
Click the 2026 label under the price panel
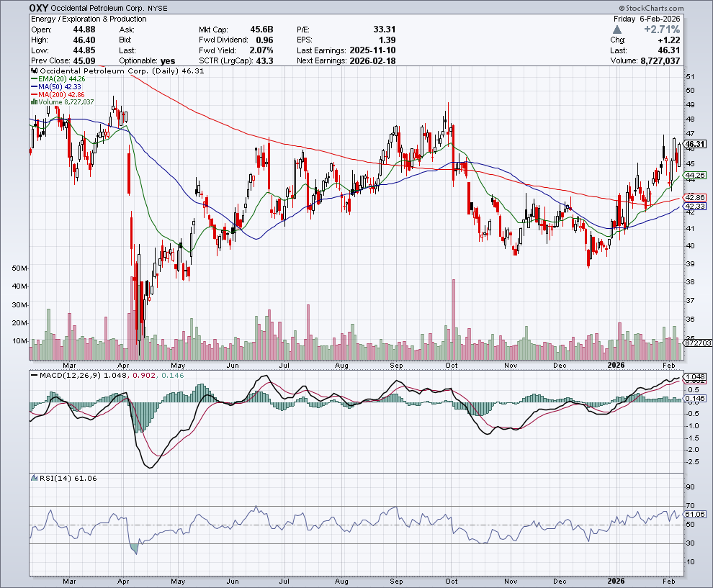pyautogui.click(x=616, y=366)
